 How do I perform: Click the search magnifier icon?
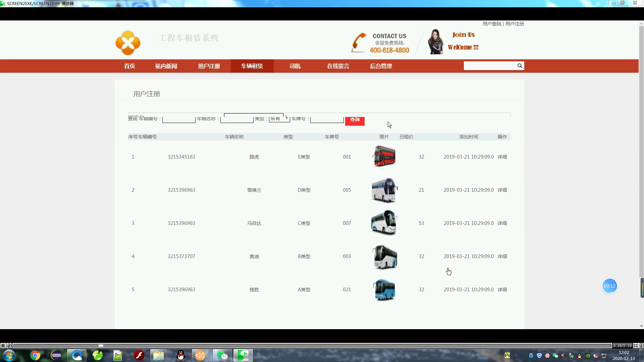(520, 66)
